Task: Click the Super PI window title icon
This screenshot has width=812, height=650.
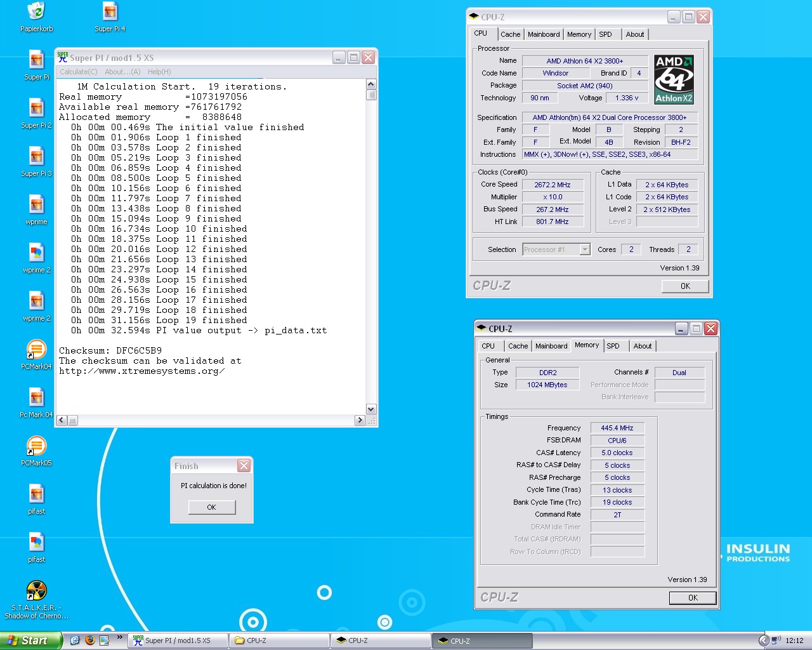Action: coord(63,57)
